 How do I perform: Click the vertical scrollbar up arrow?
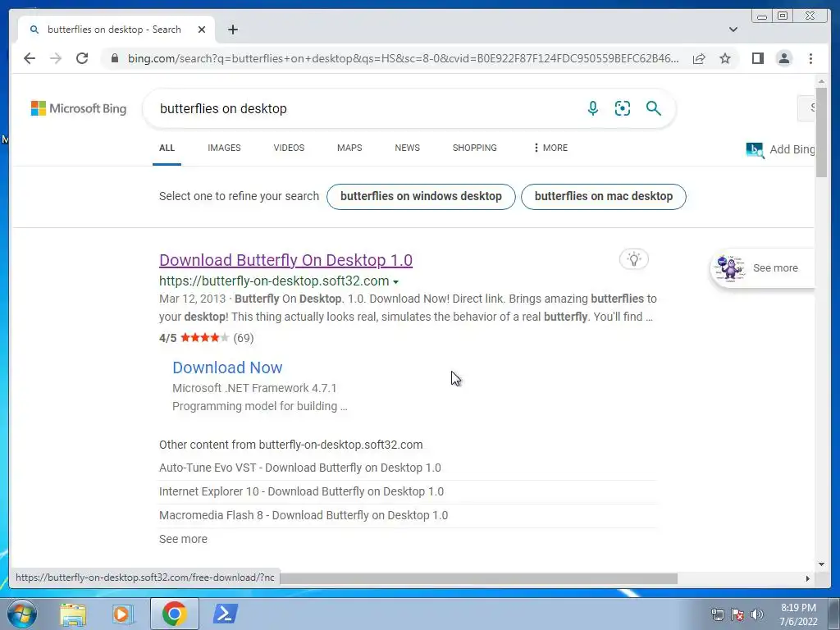click(x=821, y=81)
